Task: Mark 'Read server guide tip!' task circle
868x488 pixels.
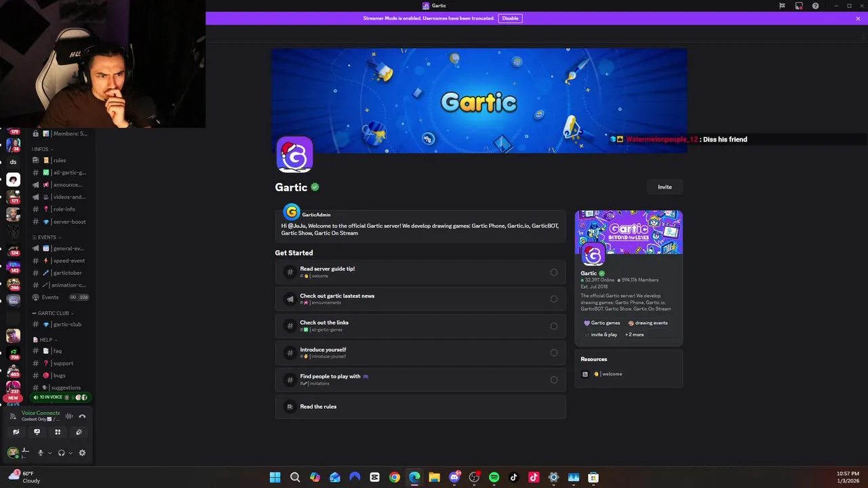Action: [x=554, y=272]
